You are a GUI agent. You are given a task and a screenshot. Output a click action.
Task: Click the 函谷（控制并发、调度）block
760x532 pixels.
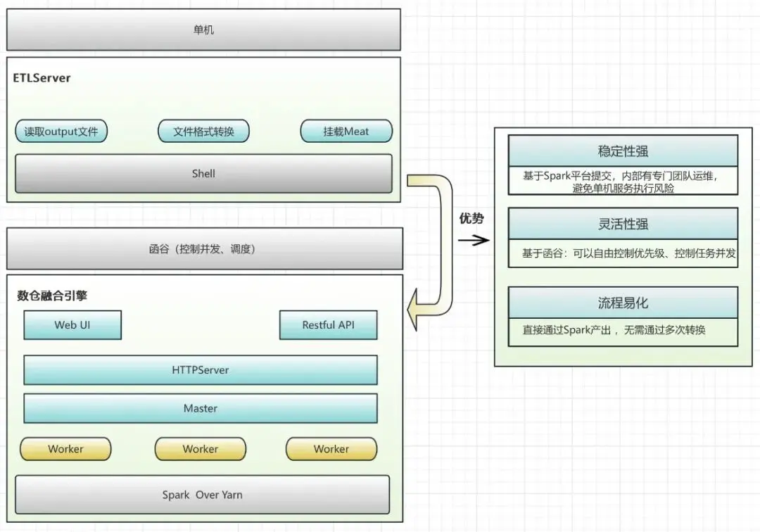[205, 248]
